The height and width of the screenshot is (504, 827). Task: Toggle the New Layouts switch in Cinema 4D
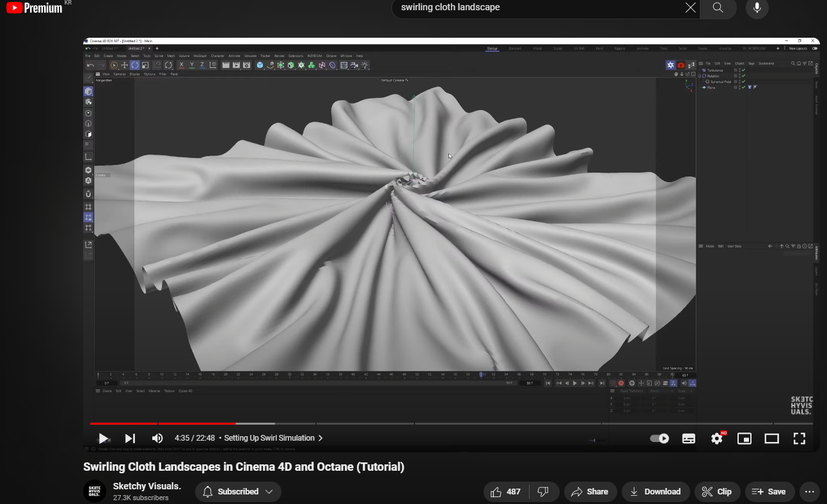tap(815, 49)
